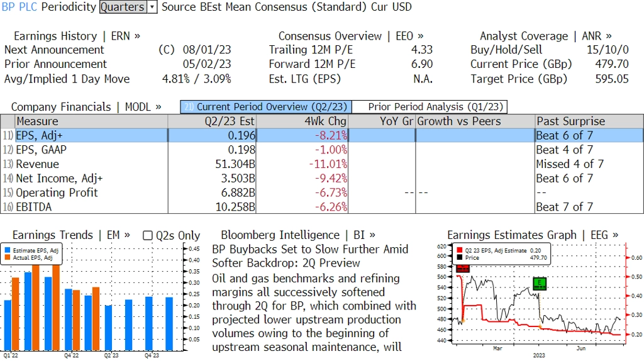Open Analyst Coverage ANR link

[x=546, y=36]
